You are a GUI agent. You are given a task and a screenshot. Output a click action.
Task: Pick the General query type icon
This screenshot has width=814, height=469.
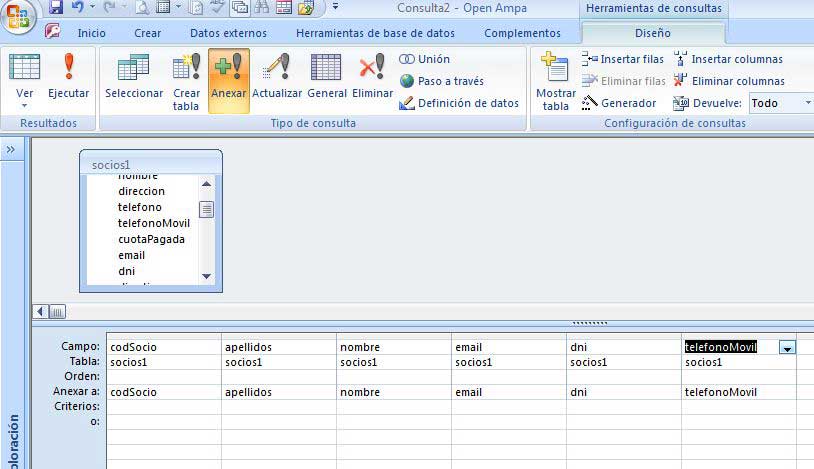[x=327, y=78]
